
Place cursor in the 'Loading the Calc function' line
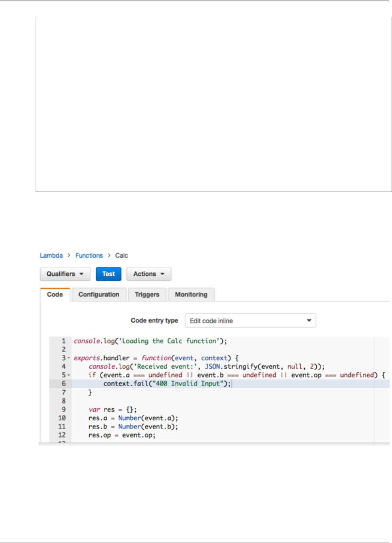click(150, 341)
